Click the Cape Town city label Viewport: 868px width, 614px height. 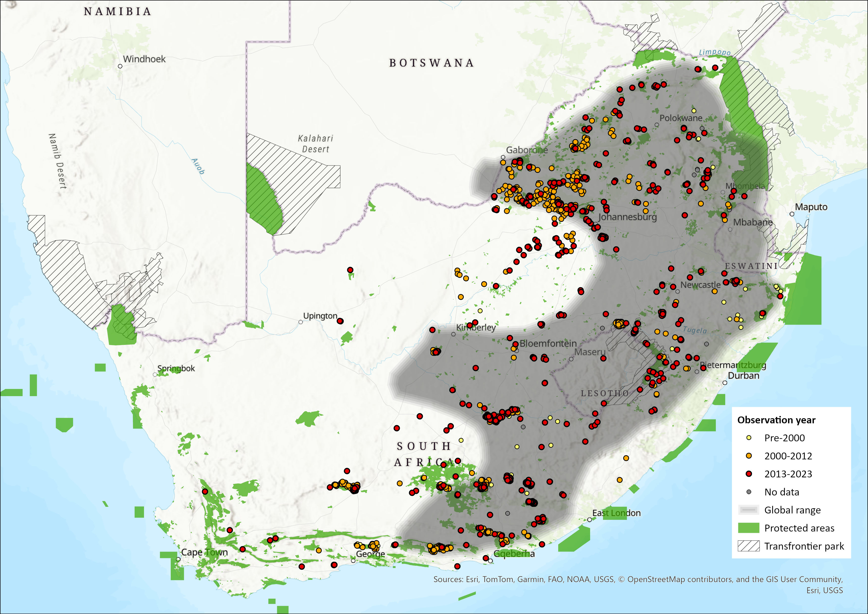pyautogui.click(x=205, y=552)
